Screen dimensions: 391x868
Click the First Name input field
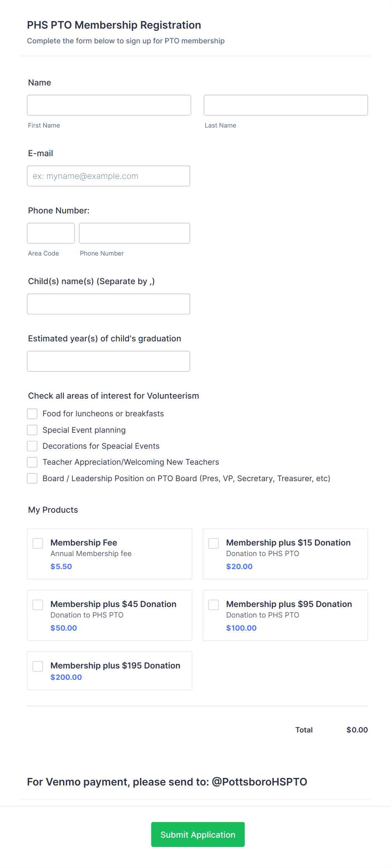point(108,105)
